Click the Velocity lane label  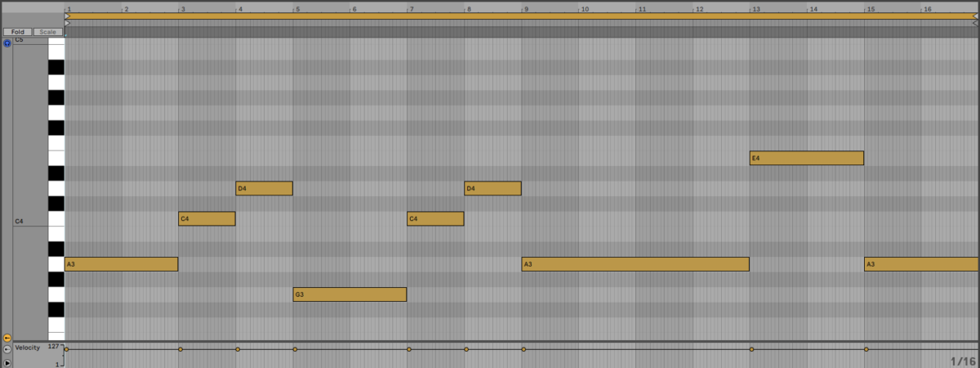click(x=28, y=348)
